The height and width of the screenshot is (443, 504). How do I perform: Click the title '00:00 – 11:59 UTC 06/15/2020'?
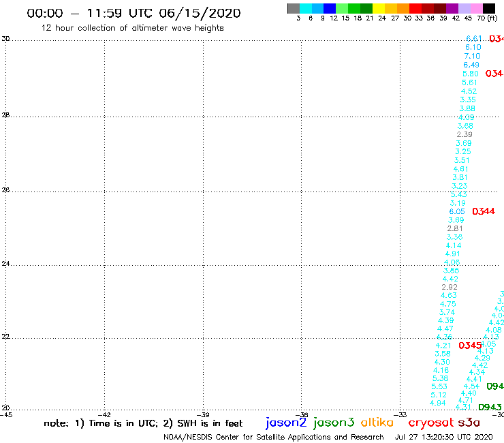click(133, 13)
